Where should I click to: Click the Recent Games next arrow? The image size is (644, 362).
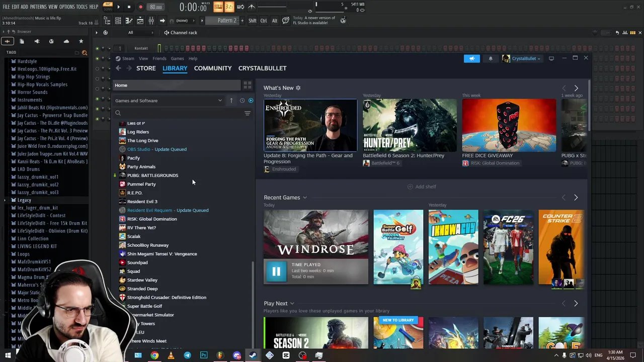pyautogui.click(x=576, y=198)
